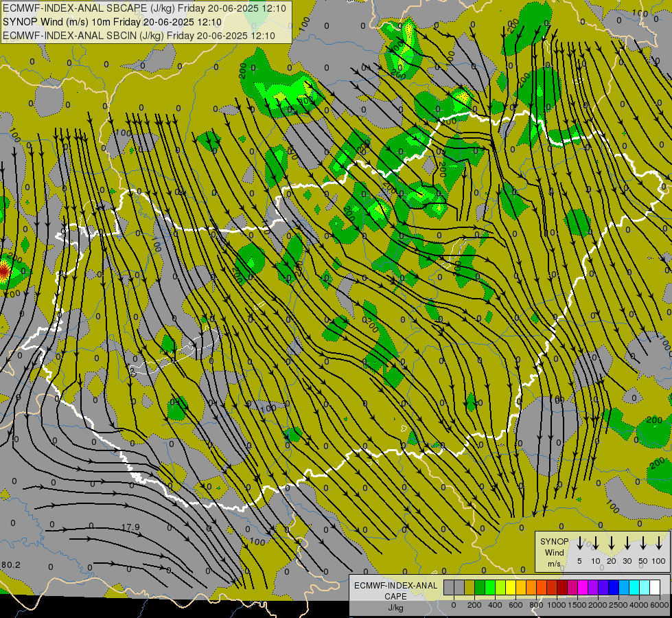Viewport: 672px width, 618px height.
Task: Click the 30 m/s wind arrow symbol
Action: 627,543
